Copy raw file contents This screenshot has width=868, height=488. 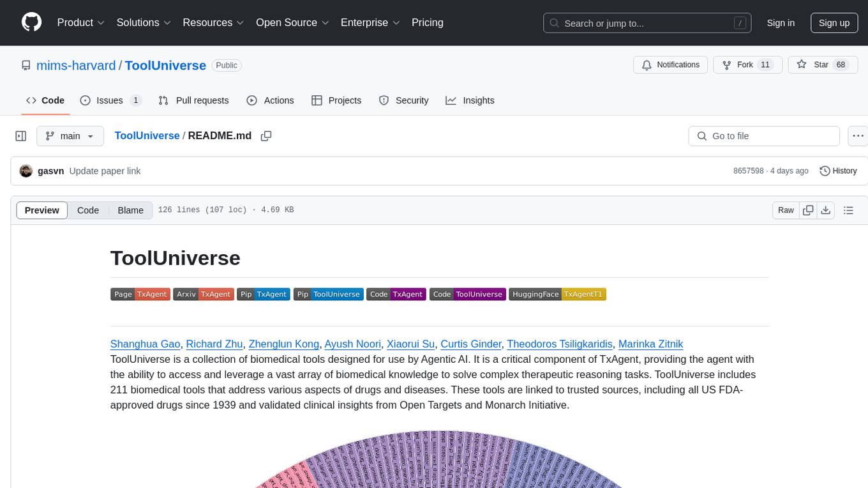809,210
